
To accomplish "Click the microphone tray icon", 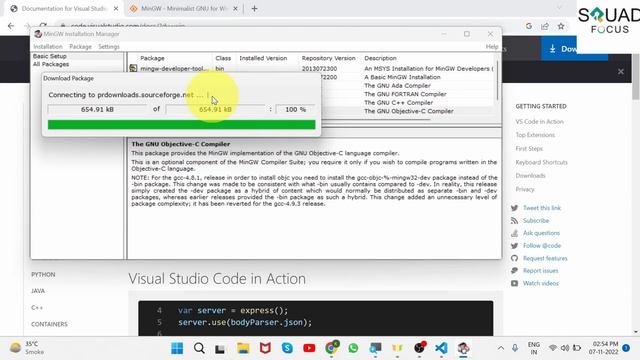I will 515,348.
